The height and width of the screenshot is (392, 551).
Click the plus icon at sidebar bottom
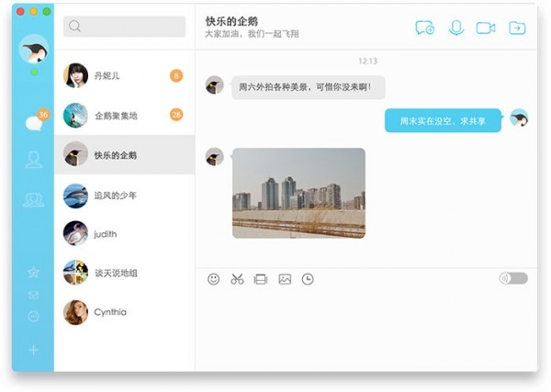pyautogui.click(x=34, y=350)
